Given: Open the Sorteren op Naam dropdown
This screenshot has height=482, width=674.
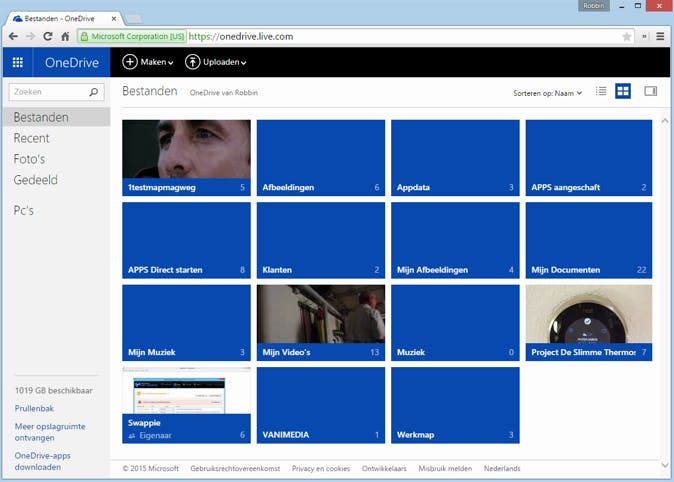Looking at the screenshot, I should point(548,92).
